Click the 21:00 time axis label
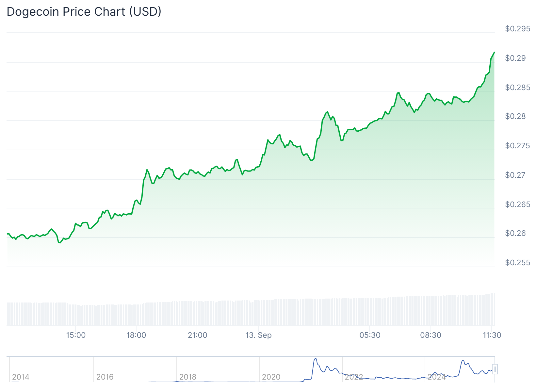537x392 pixels. [197, 335]
